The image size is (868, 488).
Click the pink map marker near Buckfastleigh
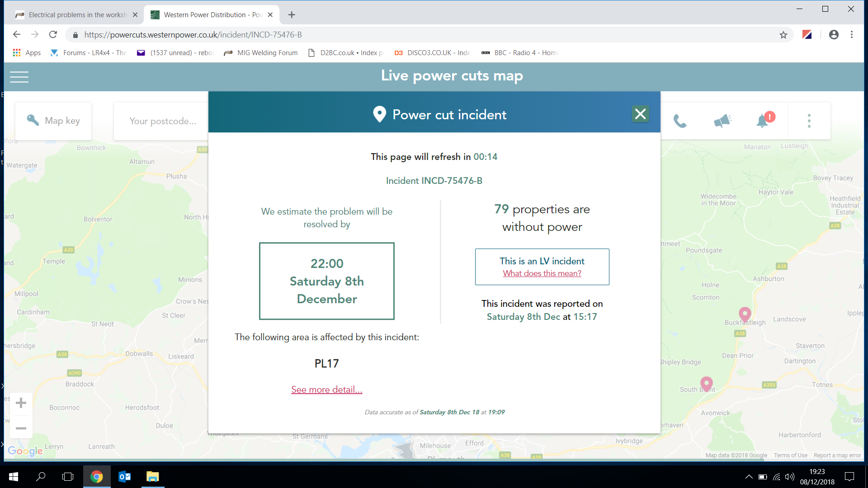(745, 313)
